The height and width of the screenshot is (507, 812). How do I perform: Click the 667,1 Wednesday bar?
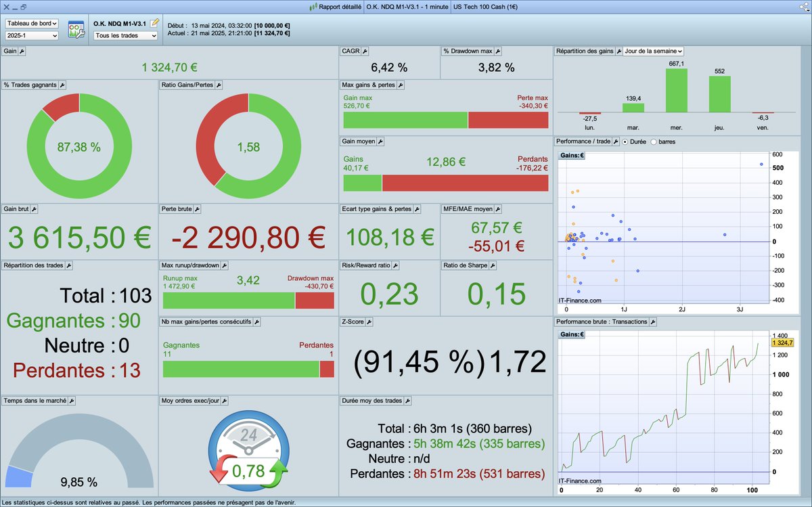[677, 91]
